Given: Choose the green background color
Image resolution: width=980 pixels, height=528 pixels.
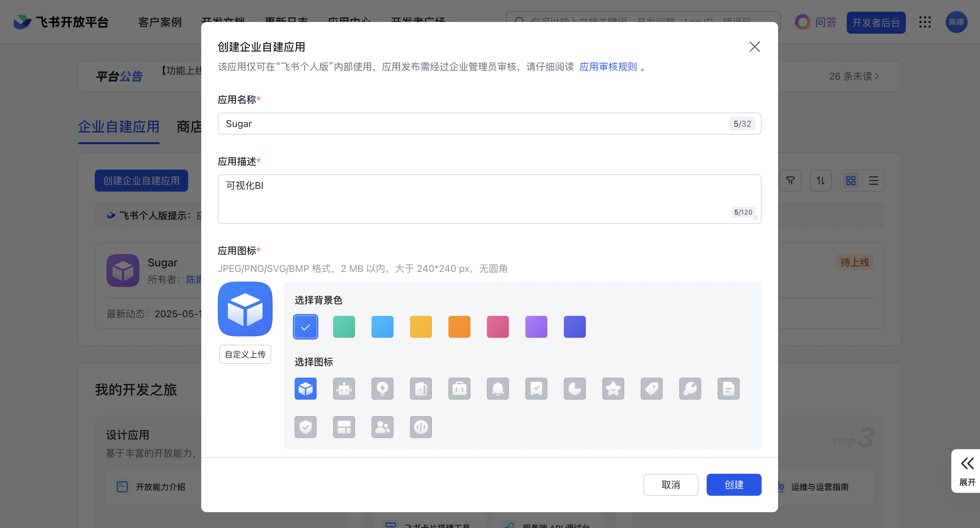Looking at the screenshot, I should (344, 327).
